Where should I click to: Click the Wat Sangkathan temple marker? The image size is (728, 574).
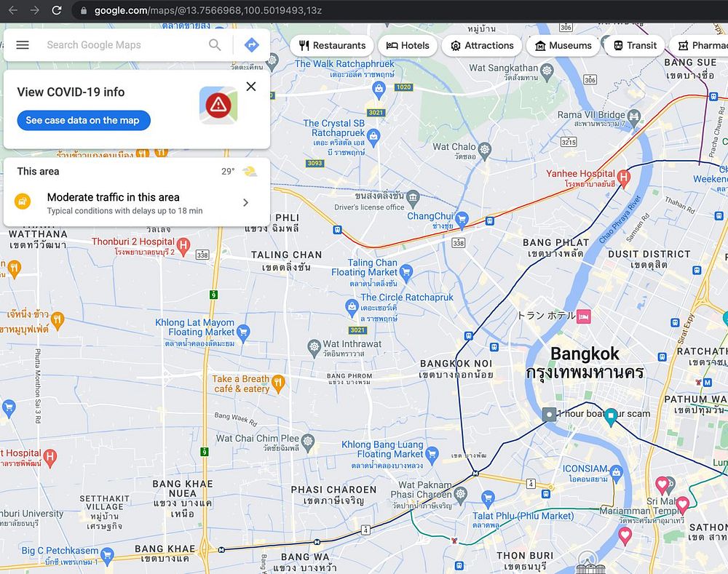(x=547, y=71)
